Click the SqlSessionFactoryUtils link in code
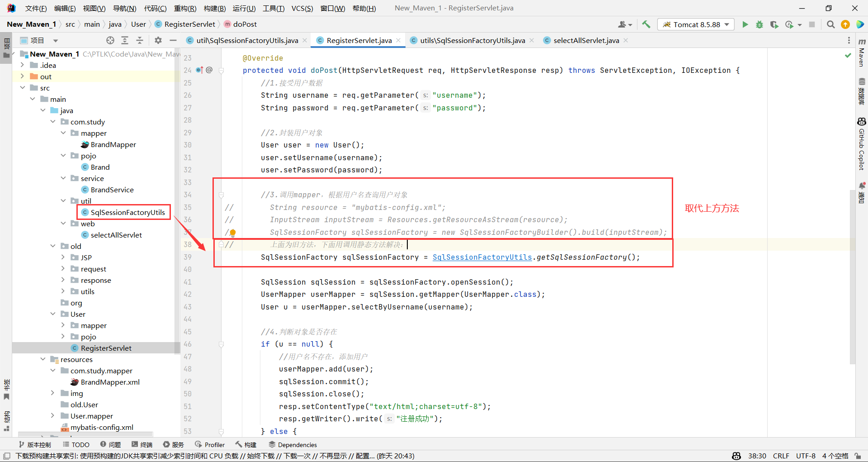 [x=482, y=257]
